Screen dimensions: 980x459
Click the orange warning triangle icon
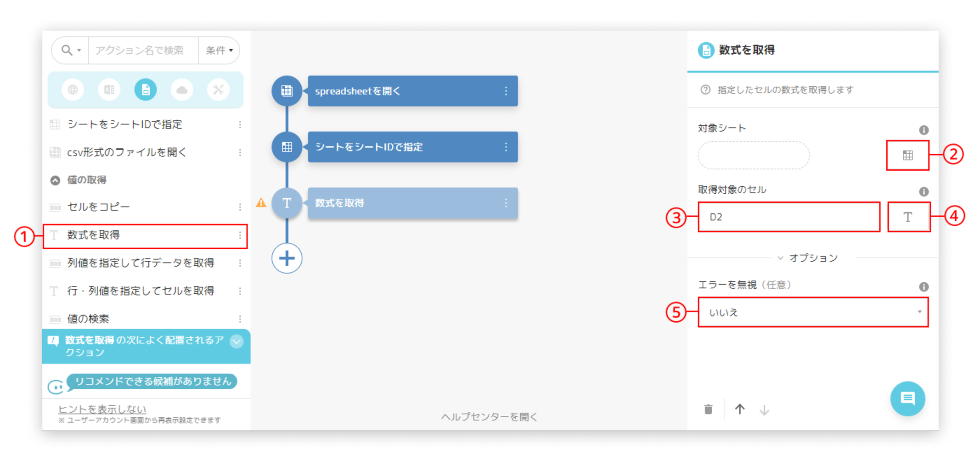(261, 202)
